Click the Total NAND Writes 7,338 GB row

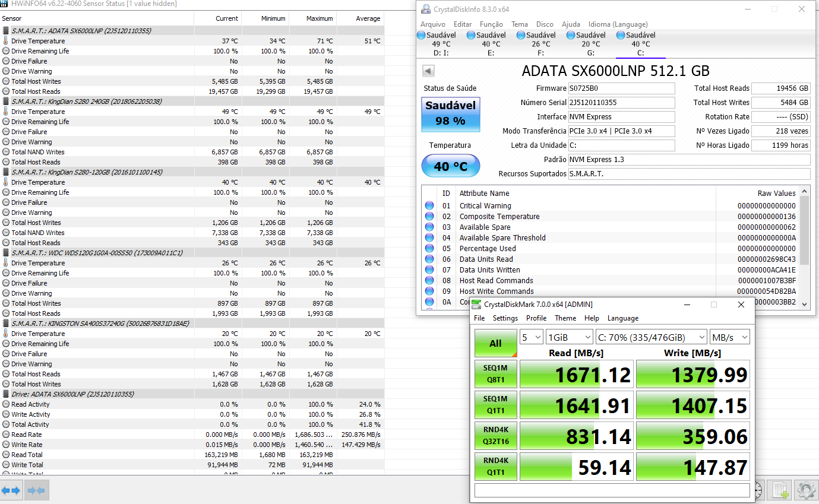(192, 233)
